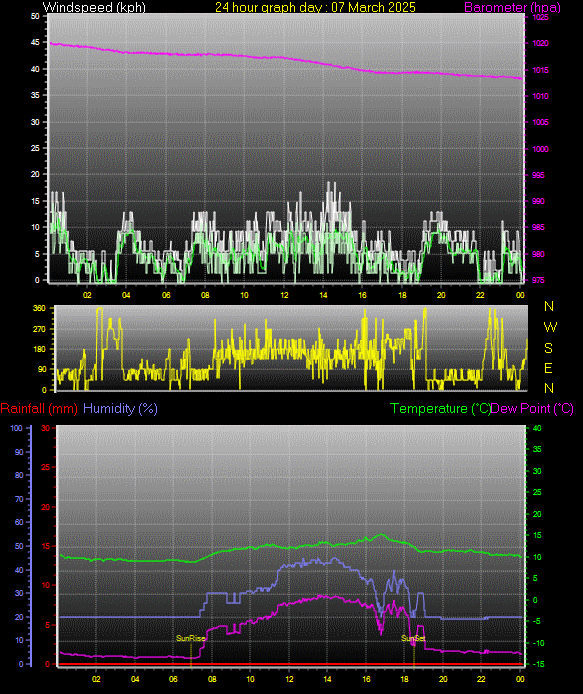The width and height of the screenshot is (583, 694).
Task: Click the 360 degrees wind direction label
Action: coord(39,308)
